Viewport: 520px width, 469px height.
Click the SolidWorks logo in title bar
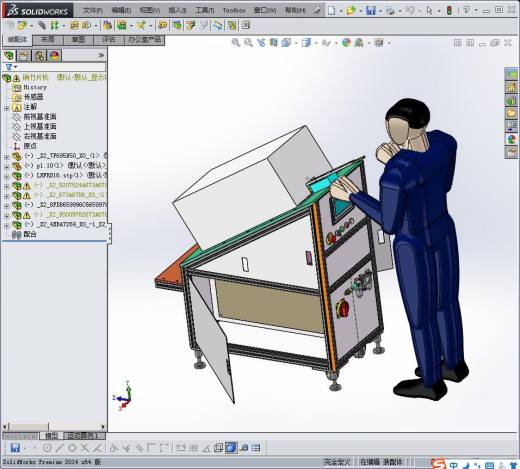pyautogui.click(x=37, y=11)
